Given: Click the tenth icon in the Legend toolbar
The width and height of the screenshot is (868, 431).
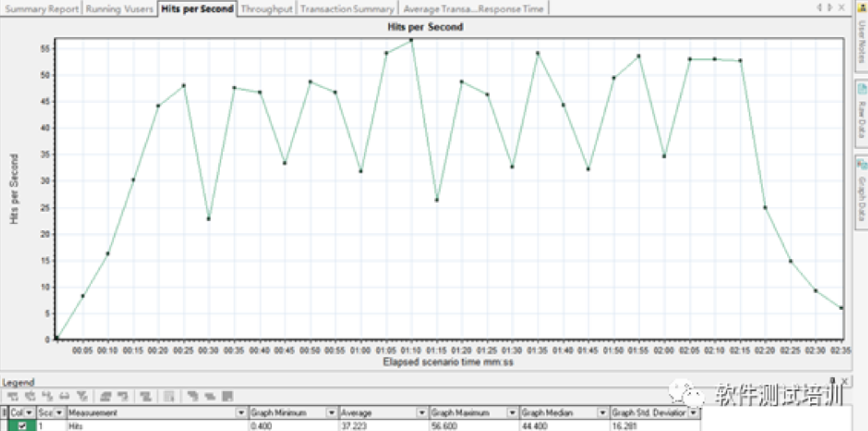Looking at the screenshot, I should coord(192,396).
